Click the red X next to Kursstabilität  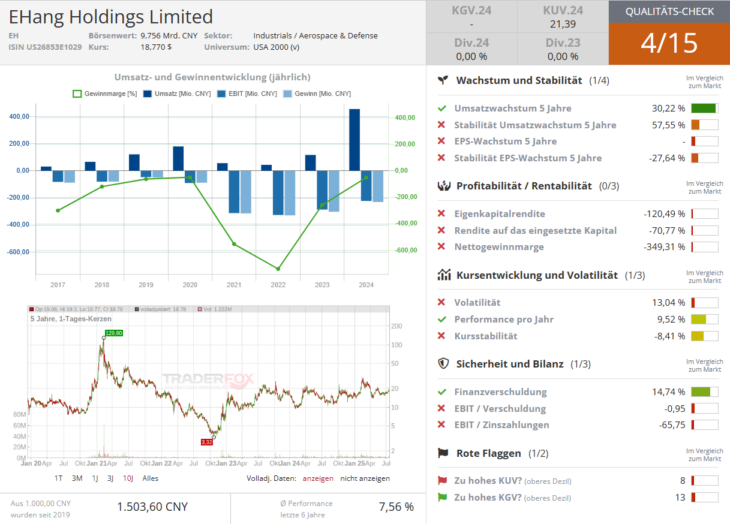pyautogui.click(x=441, y=336)
